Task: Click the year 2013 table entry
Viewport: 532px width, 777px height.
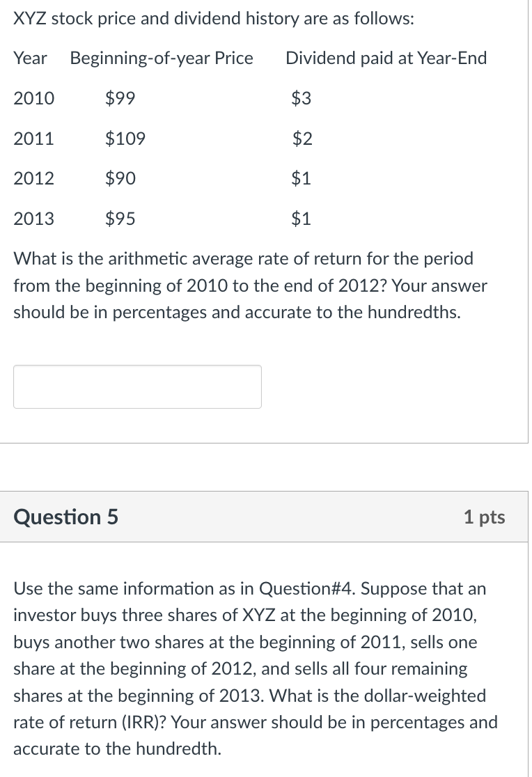Action: 33,219
